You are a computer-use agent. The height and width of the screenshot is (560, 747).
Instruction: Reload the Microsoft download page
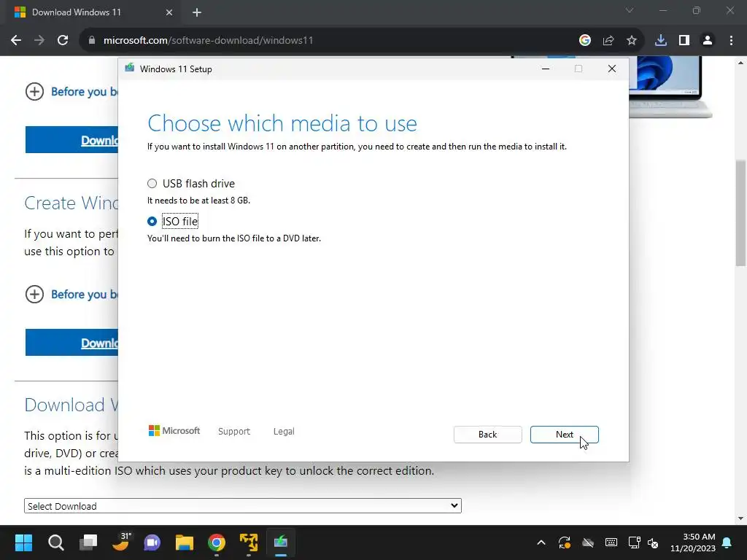[63, 41]
